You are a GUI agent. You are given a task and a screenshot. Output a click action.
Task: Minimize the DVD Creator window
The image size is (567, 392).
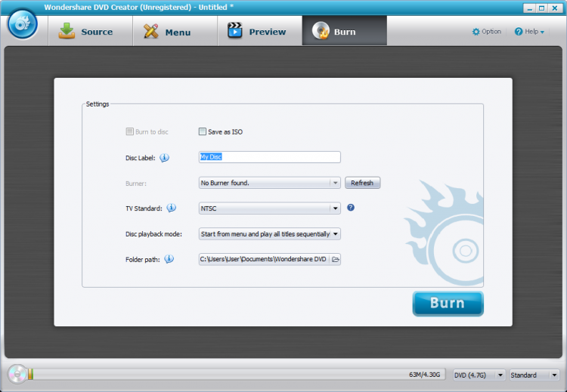pyautogui.click(x=530, y=8)
